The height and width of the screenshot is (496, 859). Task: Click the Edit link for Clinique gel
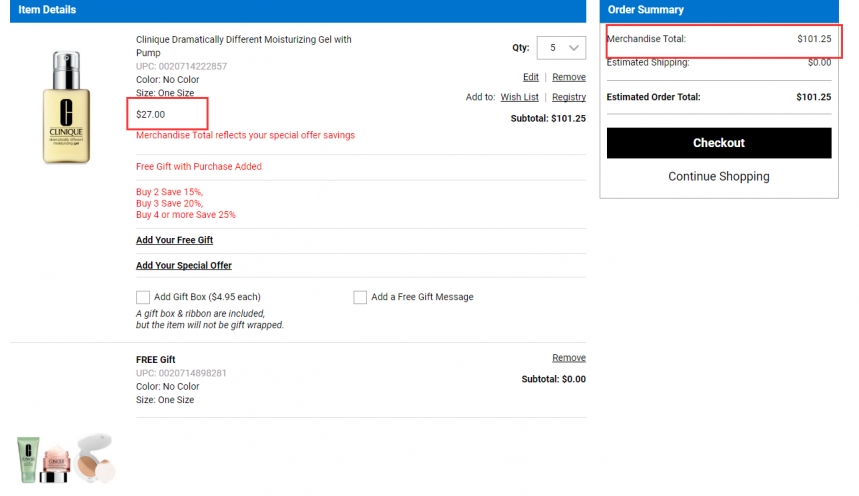[x=530, y=77]
